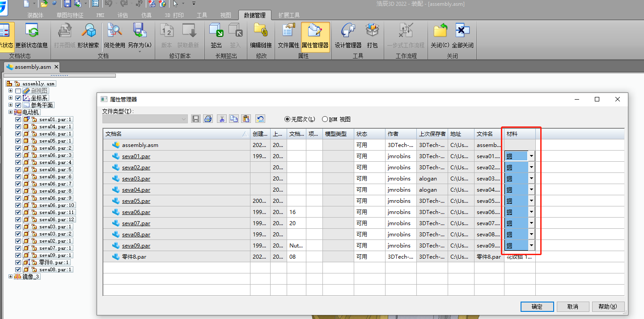Screen dimensions: 644x319
Task: Open the seva06.par document link
Action: 136,212
